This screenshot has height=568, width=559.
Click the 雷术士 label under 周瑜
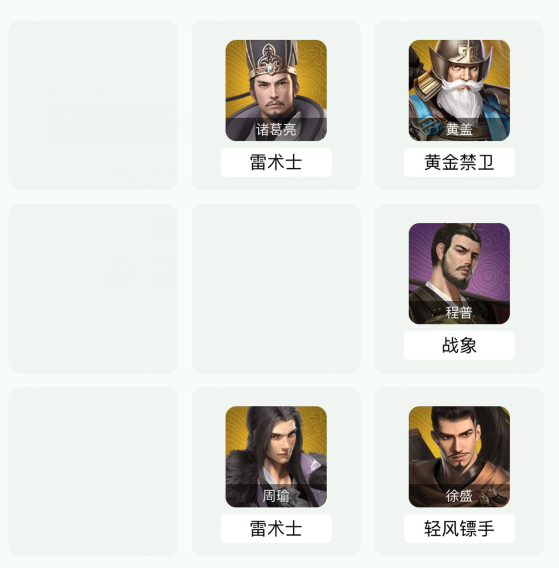[276, 529]
